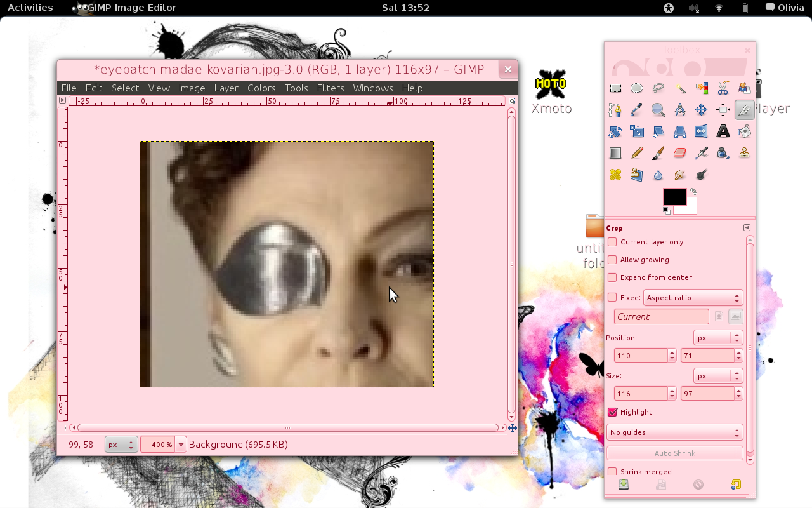Viewport: 812px width, 508px height.
Task: Open the Filters menu
Action: tap(331, 88)
